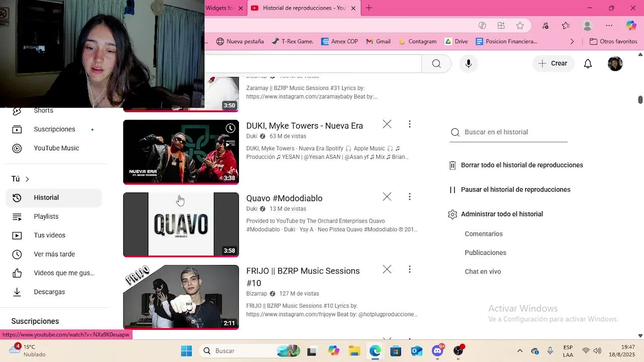Viewport: 644px width, 362px height.
Task: Click the Crear button
Action: click(553, 63)
